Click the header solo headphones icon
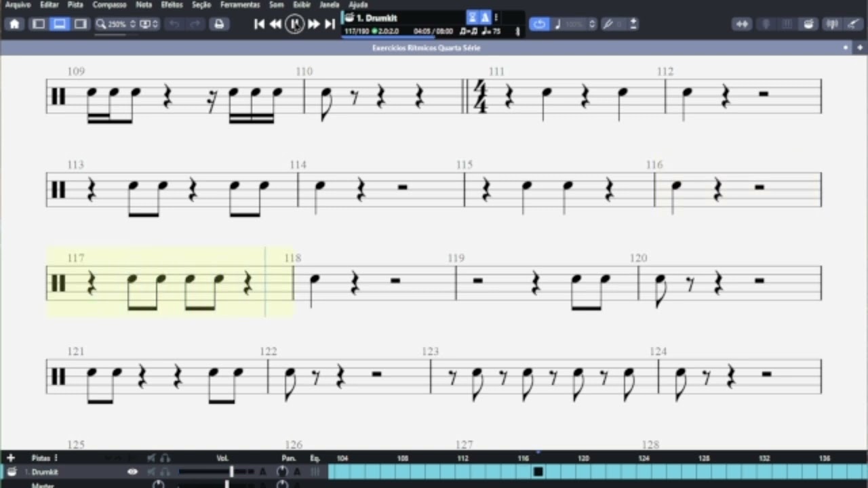The height and width of the screenshot is (488, 868). 165,458
